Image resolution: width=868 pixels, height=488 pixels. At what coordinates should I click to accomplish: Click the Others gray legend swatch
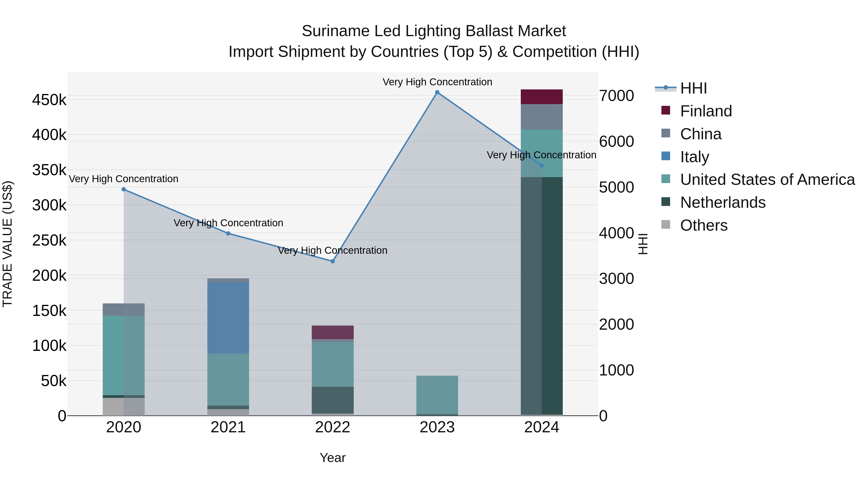[x=666, y=224]
